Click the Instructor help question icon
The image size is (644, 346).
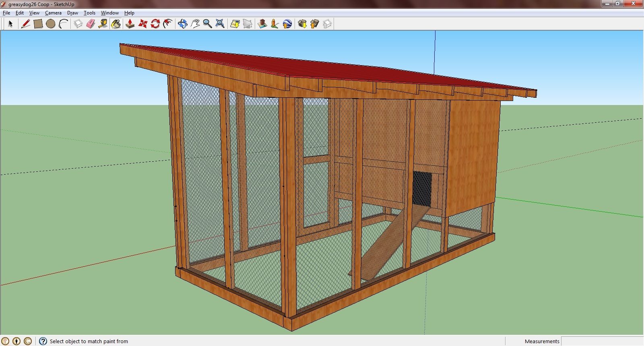coord(43,341)
